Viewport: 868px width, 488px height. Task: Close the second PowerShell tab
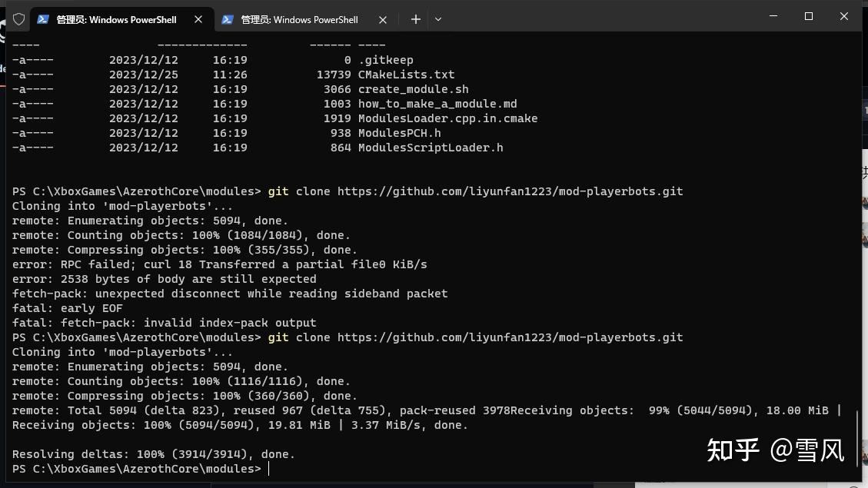pyautogui.click(x=382, y=19)
